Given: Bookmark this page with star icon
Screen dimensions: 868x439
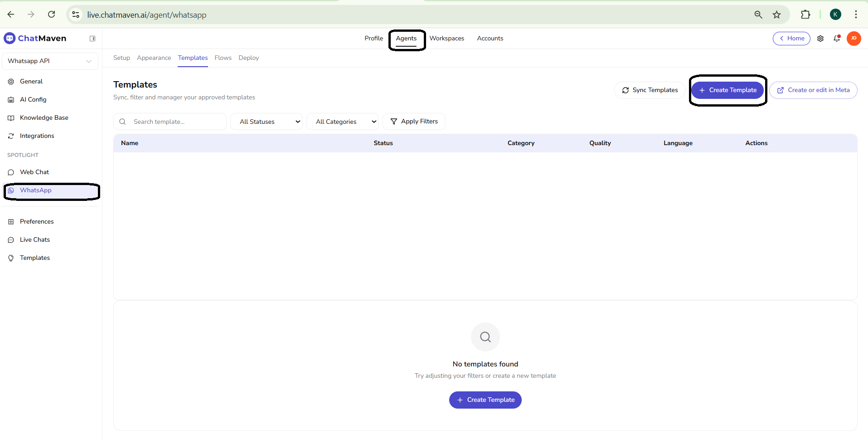Looking at the screenshot, I should tap(776, 15).
